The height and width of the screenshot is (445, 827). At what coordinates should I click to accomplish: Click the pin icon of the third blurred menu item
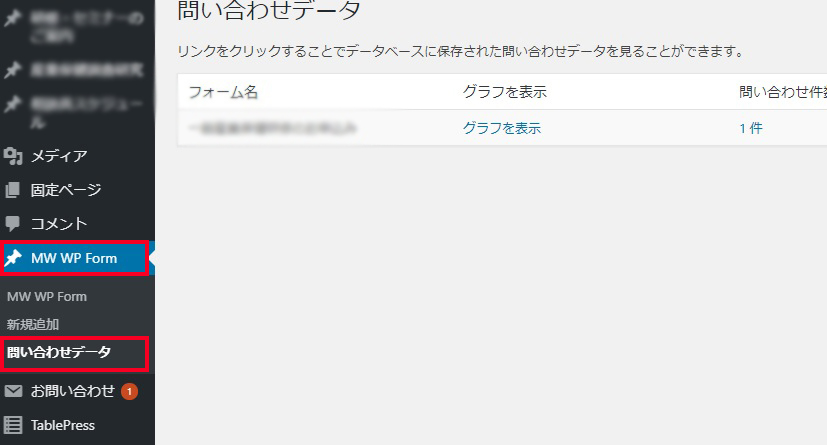[x=13, y=104]
